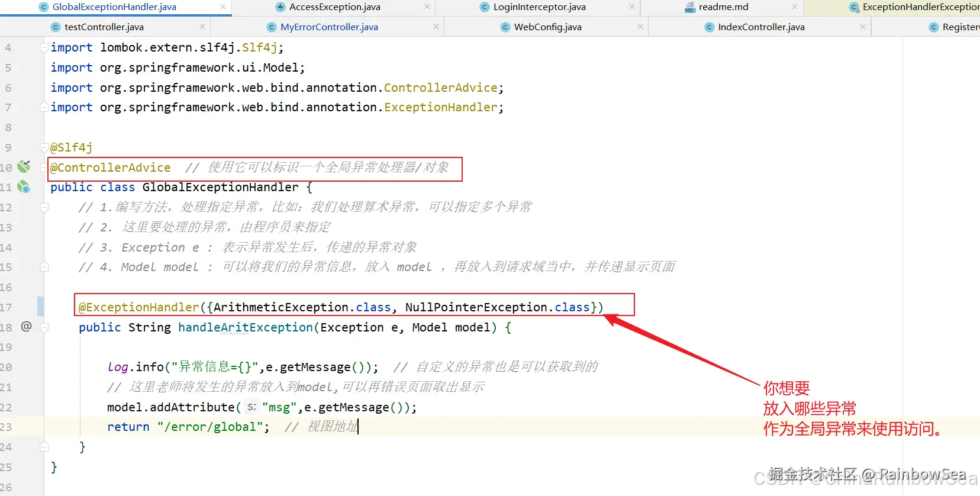
Task: Click the Spring bean gutter icon on line 10
Action: pyautogui.click(x=24, y=167)
